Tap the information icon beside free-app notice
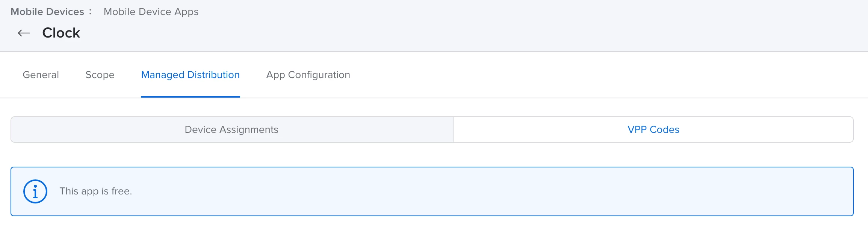The image size is (868, 250). (35, 191)
